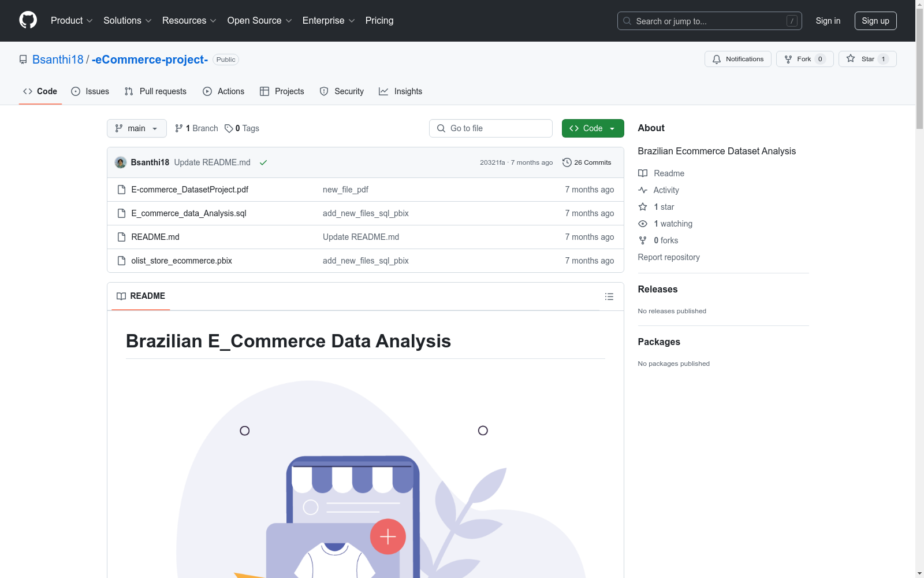Switch to the Code tab
Screen dimensions: 924x578
pyautogui.click(x=40, y=91)
